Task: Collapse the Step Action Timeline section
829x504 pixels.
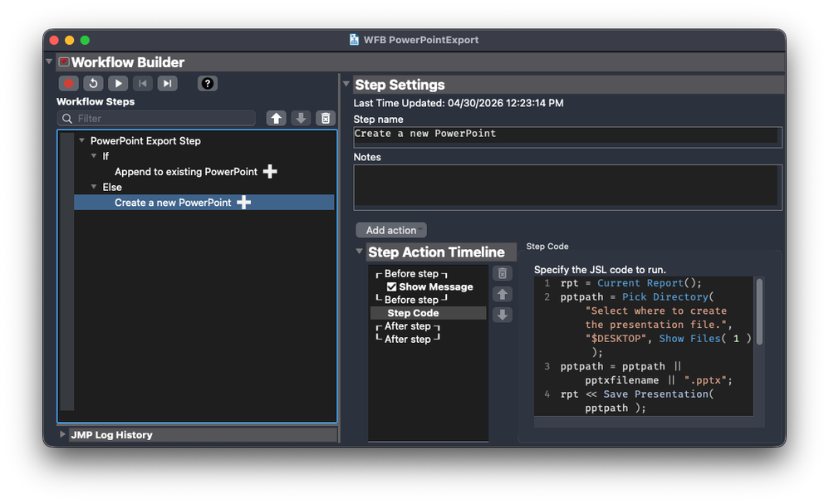Action: pyautogui.click(x=360, y=251)
